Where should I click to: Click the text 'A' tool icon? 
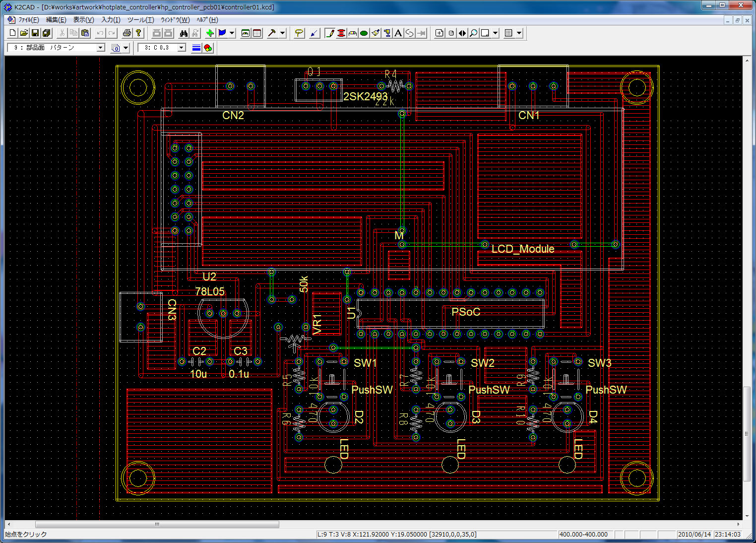398,33
